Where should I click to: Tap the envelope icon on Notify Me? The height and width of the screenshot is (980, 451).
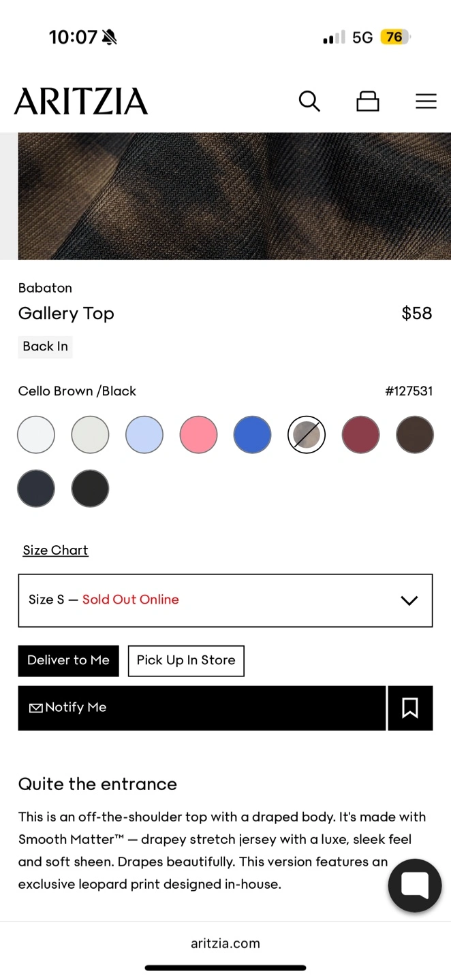[36, 708]
